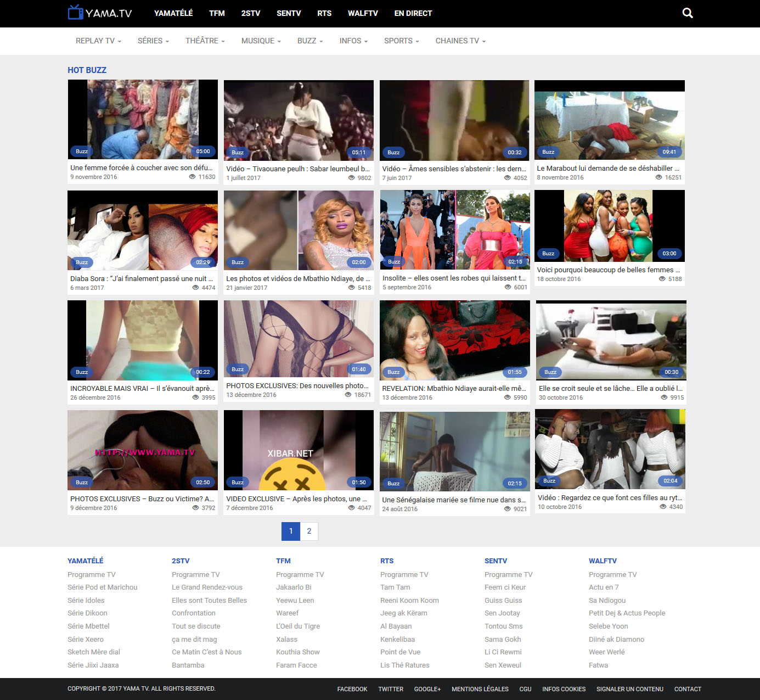Image resolution: width=760 pixels, height=700 pixels.
Task: Click the views eye icon beside 4047
Action: click(351, 508)
